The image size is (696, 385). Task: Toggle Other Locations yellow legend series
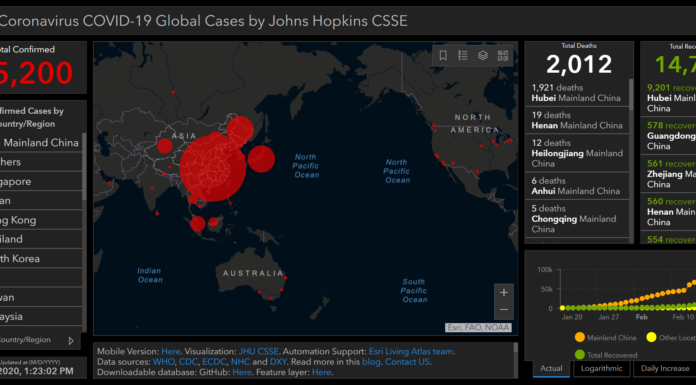671,337
